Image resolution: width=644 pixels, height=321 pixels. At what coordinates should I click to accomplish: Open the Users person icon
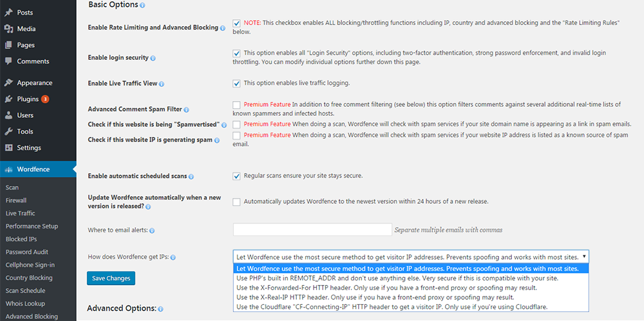pyautogui.click(x=8, y=115)
